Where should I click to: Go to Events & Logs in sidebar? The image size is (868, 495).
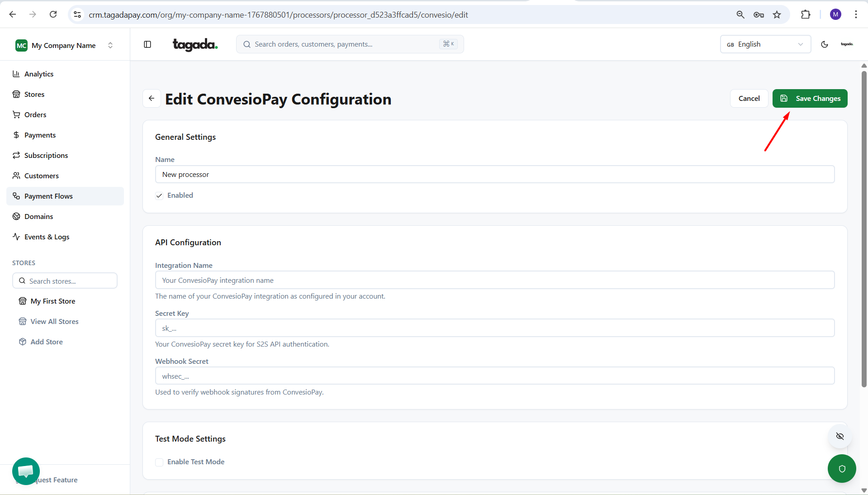coord(47,237)
